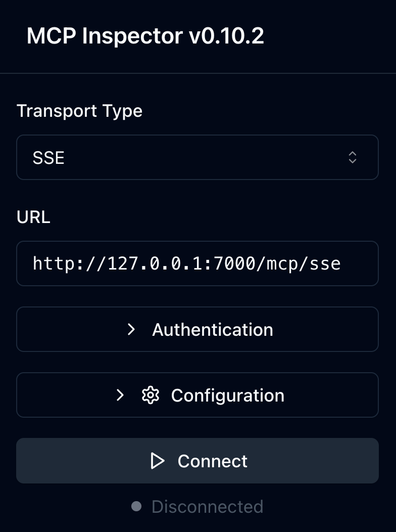Click the up-down chevron icon beside SSE

coord(353,157)
